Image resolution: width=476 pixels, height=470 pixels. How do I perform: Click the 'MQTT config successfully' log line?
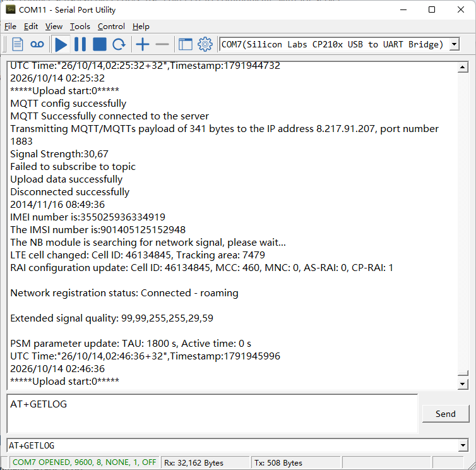(x=68, y=104)
